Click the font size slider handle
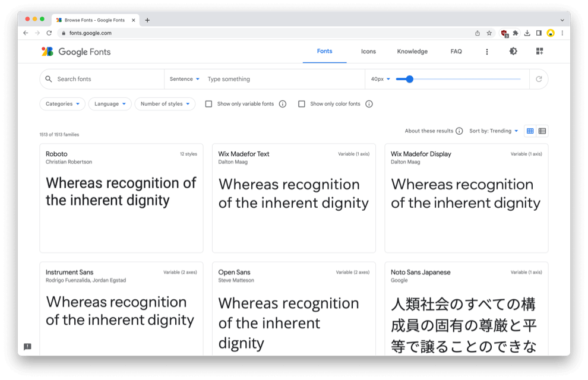This screenshot has height=380, width=588. pyautogui.click(x=409, y=79)
